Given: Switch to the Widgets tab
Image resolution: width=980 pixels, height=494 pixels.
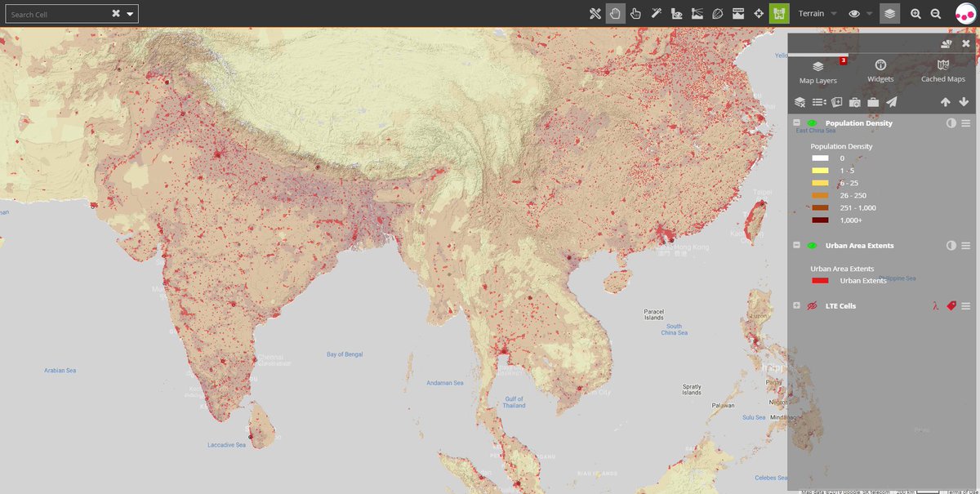Looking at the screenshot, I should click(880, 72).
